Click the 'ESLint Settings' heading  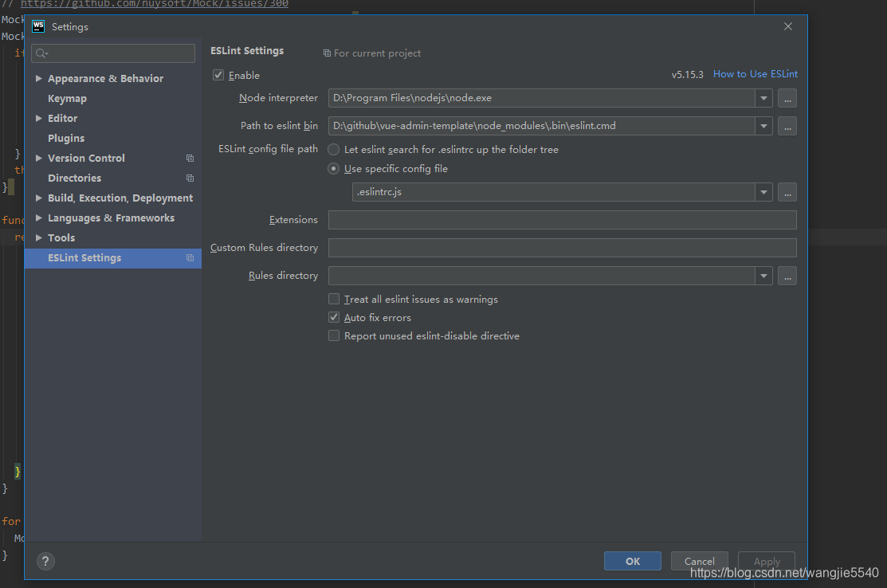pos(247,51)
